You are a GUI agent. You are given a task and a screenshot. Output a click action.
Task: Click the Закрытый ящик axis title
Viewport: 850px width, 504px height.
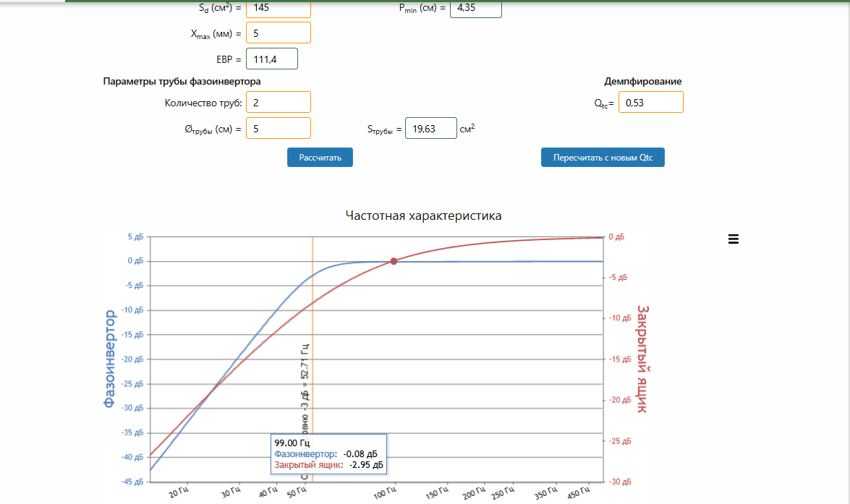[x=642, y=359]
